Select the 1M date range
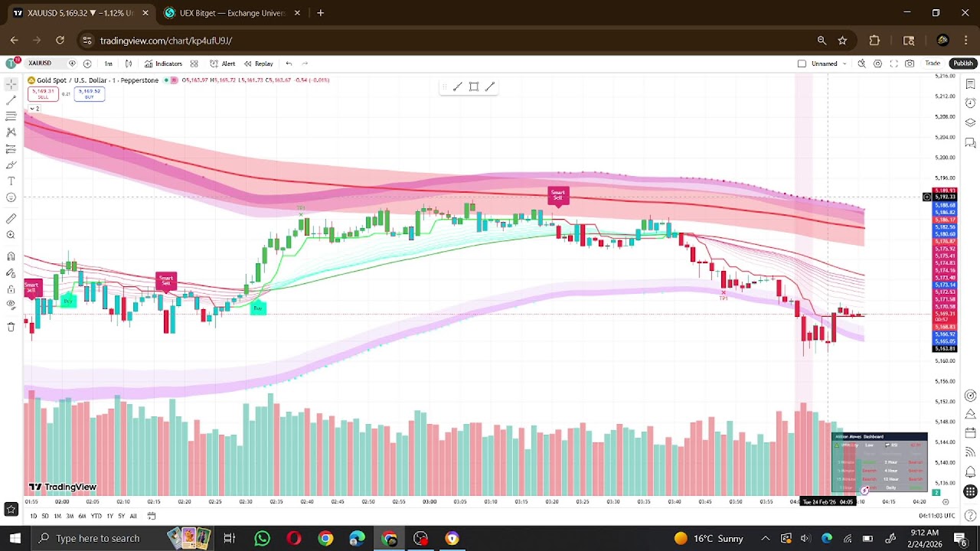Screen dimensions: 980x551 tap(57, 516)
